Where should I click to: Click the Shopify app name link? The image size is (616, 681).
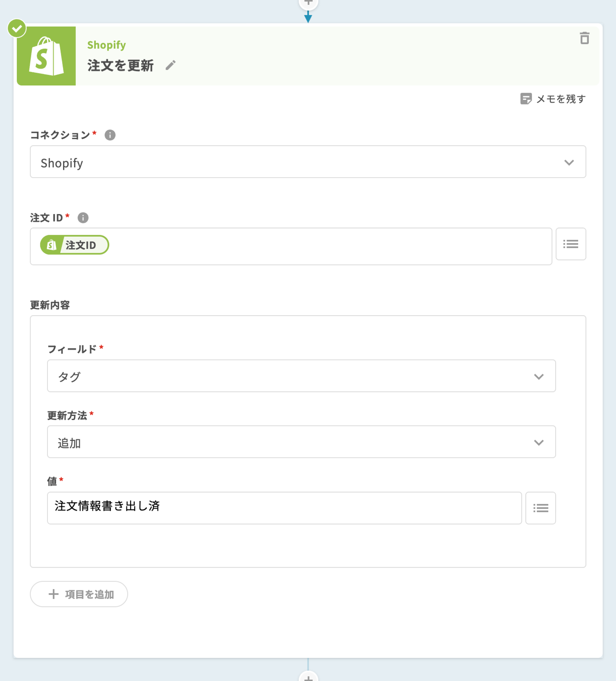107,45
